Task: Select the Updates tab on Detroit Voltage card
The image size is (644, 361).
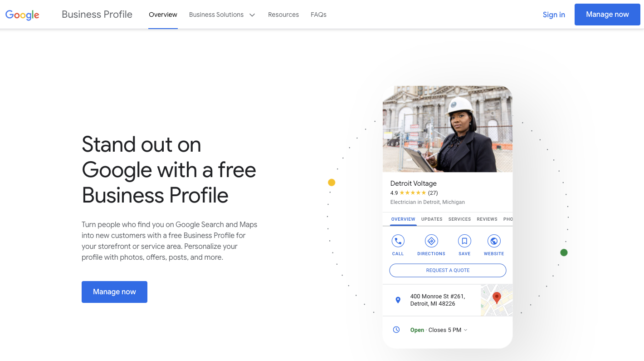Action: (x=431, y=219)
